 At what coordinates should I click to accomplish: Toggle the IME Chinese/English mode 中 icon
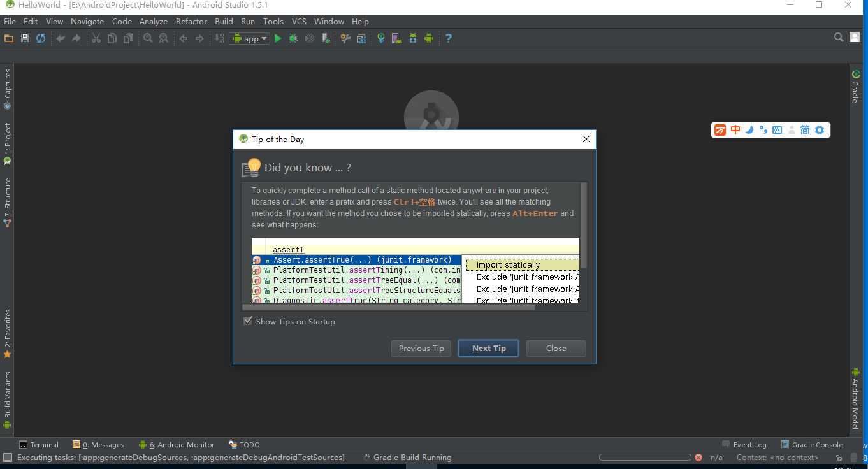[x=735, y=130]
